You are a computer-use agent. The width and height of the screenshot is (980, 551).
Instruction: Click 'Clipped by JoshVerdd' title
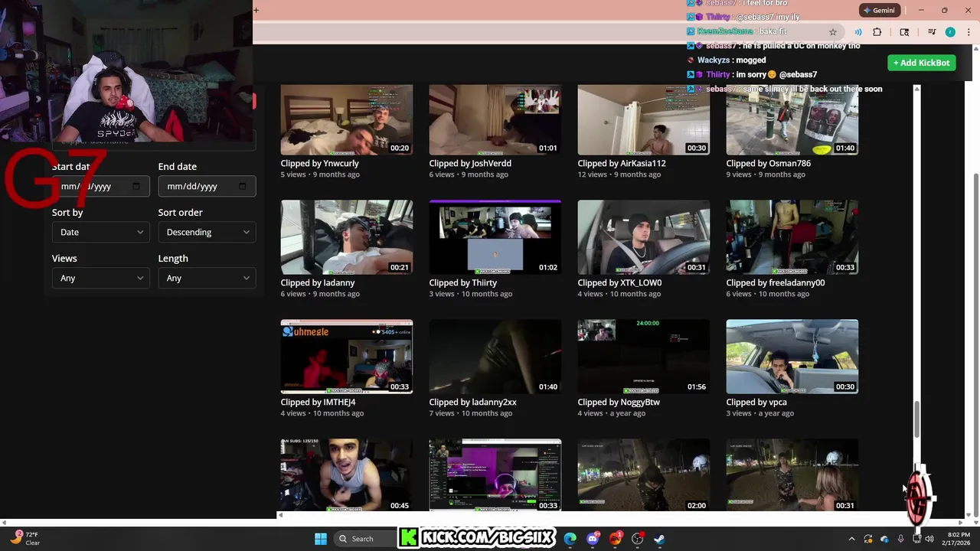coord(470,163)
